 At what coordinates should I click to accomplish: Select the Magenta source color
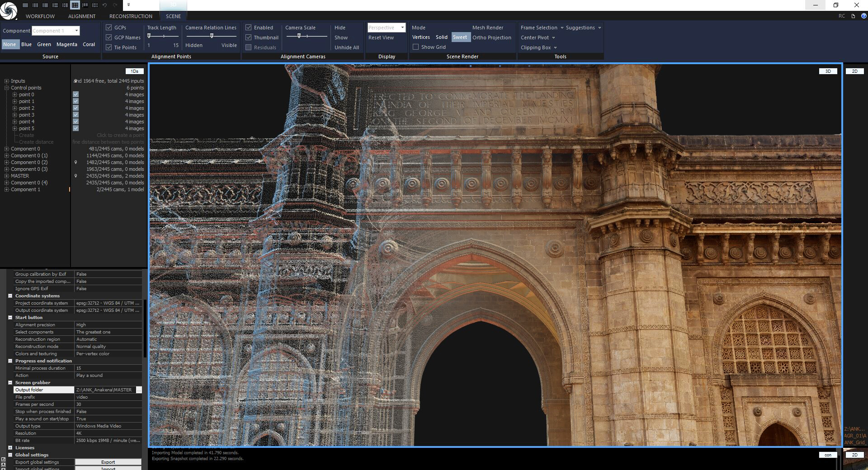tap(67, 44)
